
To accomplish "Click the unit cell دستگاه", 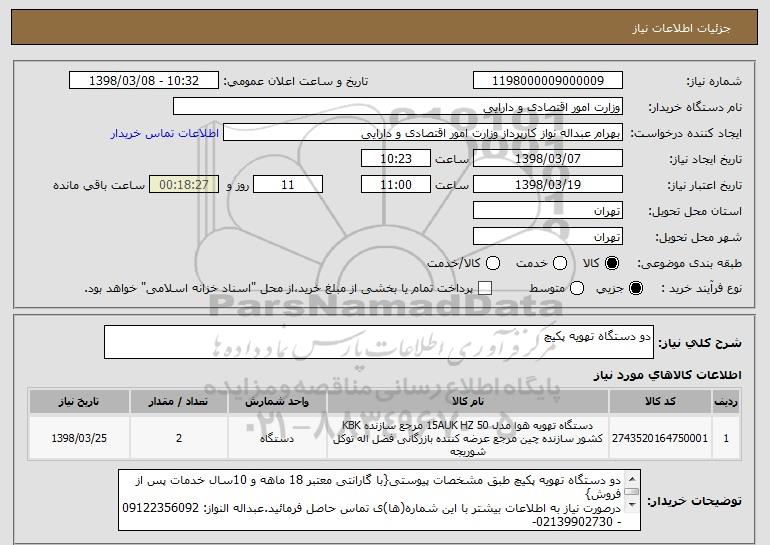I will pyautogui.click(x=277, y=438).
